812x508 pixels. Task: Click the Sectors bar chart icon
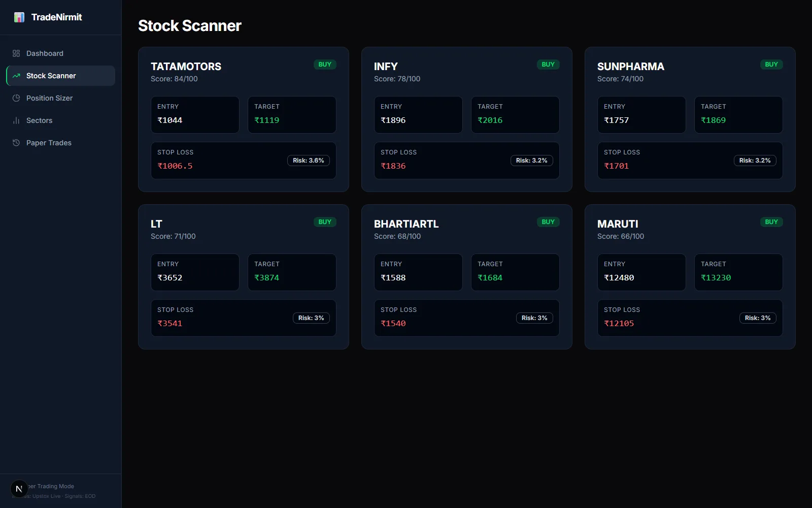tap(16, 120)
